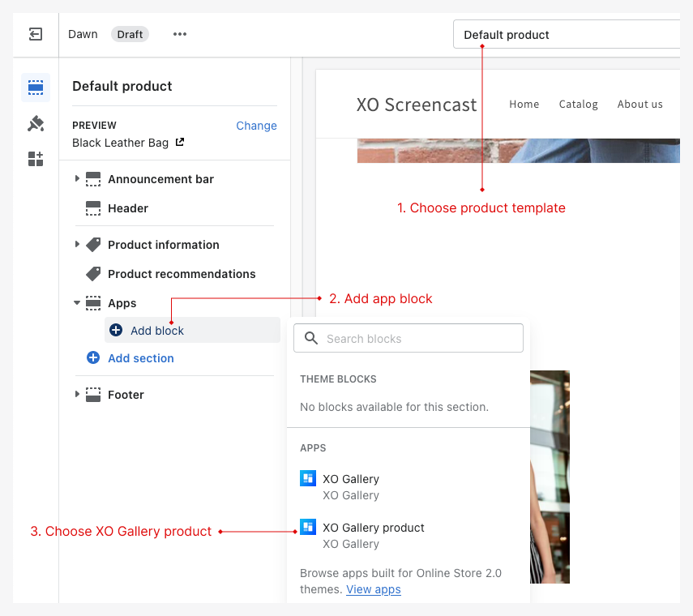This screenshot has width=693, height=616.
Task: Open Theme settings paintbrush icon
Action: coord(36,123)
